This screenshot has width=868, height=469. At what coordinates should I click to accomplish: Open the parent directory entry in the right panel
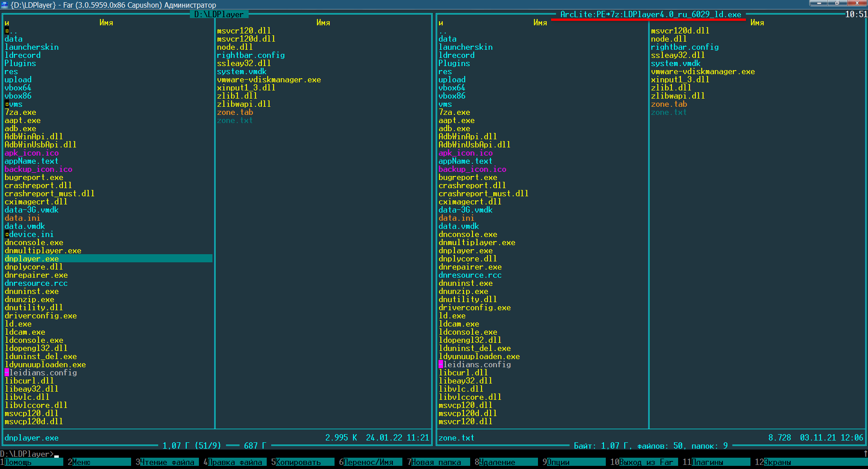coord(443,31)
